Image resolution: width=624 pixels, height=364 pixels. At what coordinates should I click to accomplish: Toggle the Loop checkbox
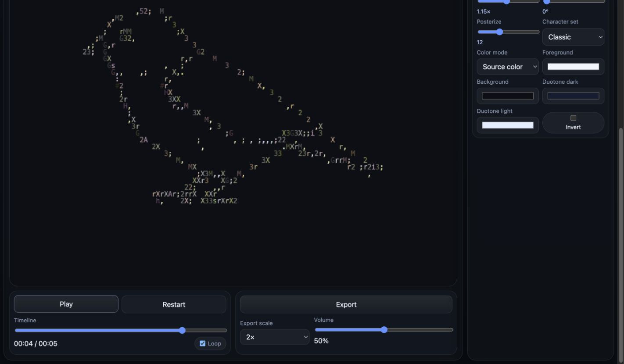pyautogui.click(x=203, y=343)
